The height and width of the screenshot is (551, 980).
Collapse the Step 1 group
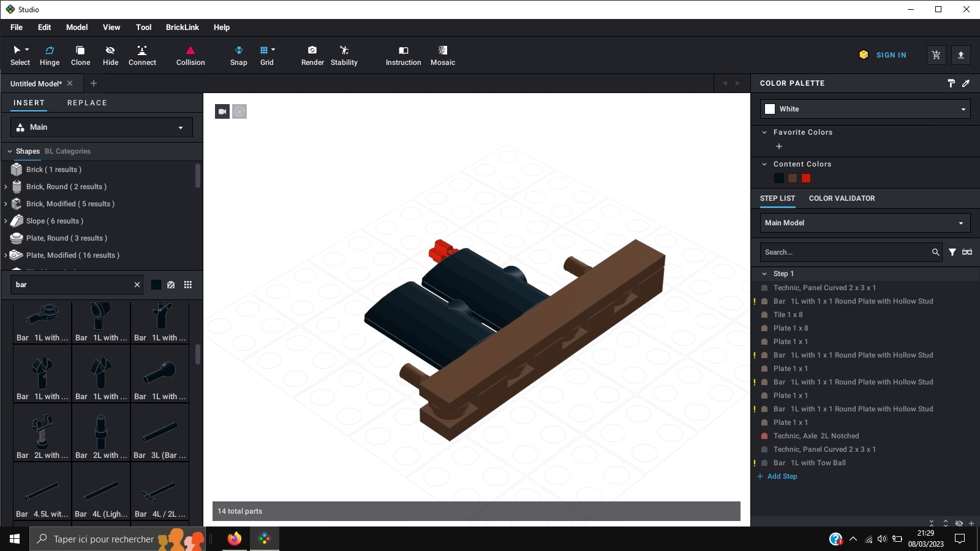(764, 274)
